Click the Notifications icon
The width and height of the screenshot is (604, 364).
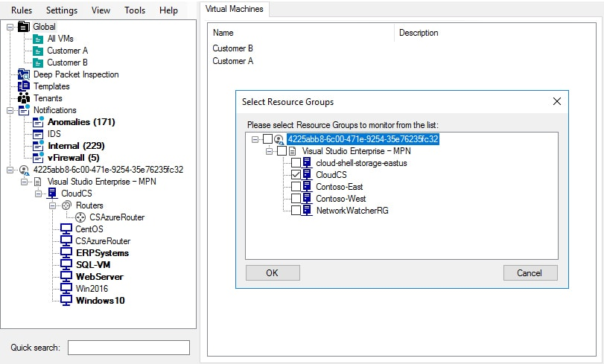(24, 110)
